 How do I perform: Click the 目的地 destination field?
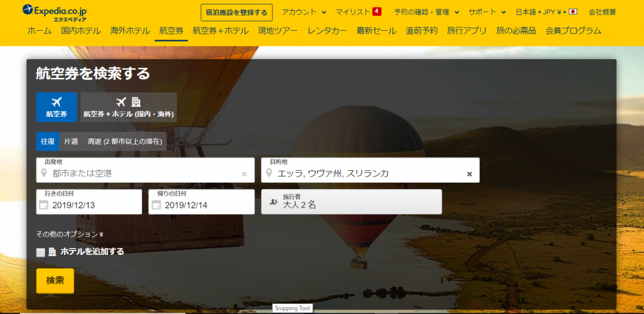(370, 170)
